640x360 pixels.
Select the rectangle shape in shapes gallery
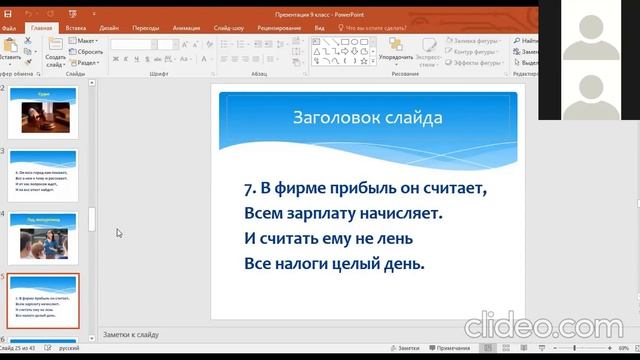pos(345,42)
